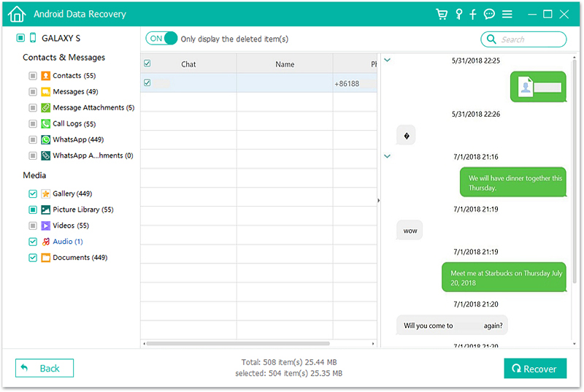Screen dimensions: 584x392
Task: Uncheck the Audio (1) checkbox
Action: 33,242
